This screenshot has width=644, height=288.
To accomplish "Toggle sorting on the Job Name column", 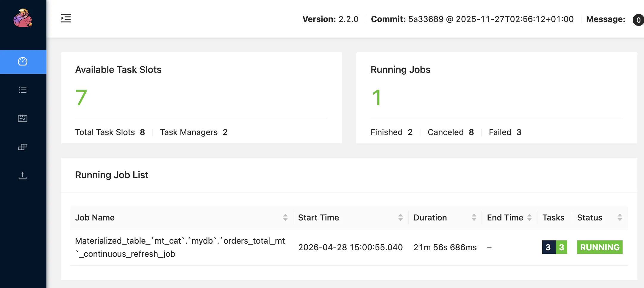I will coord(286,217).
